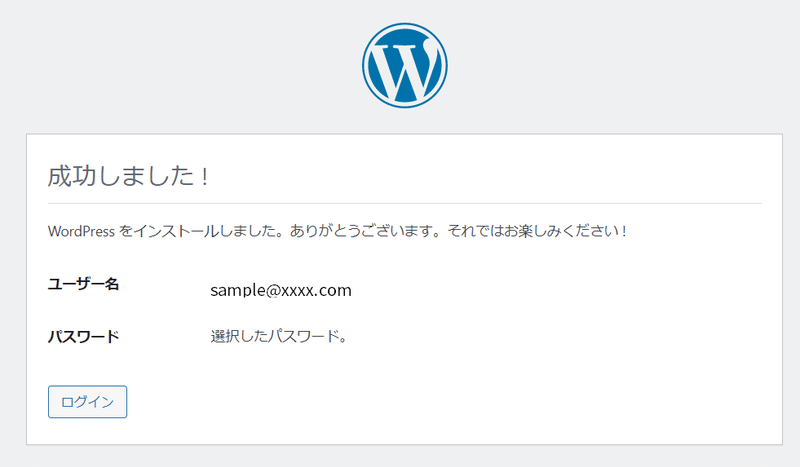
Task: Select the 成功しました! heading
Action: tap(129, 176)
